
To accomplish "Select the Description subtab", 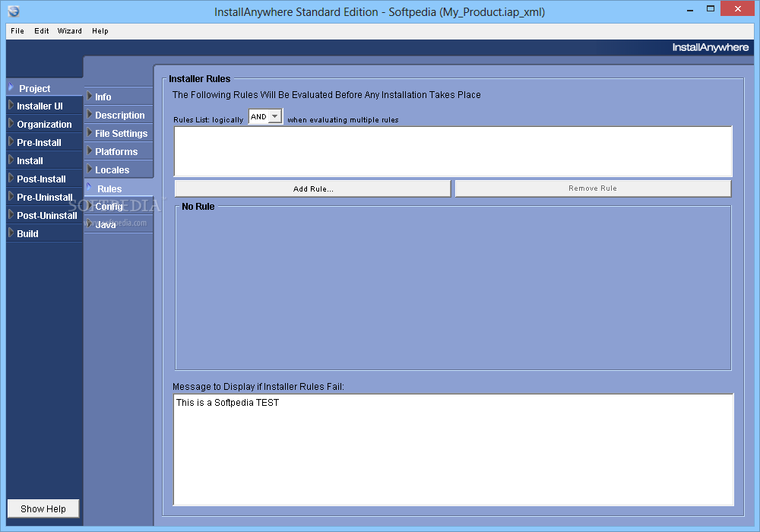I will point(120,116).
